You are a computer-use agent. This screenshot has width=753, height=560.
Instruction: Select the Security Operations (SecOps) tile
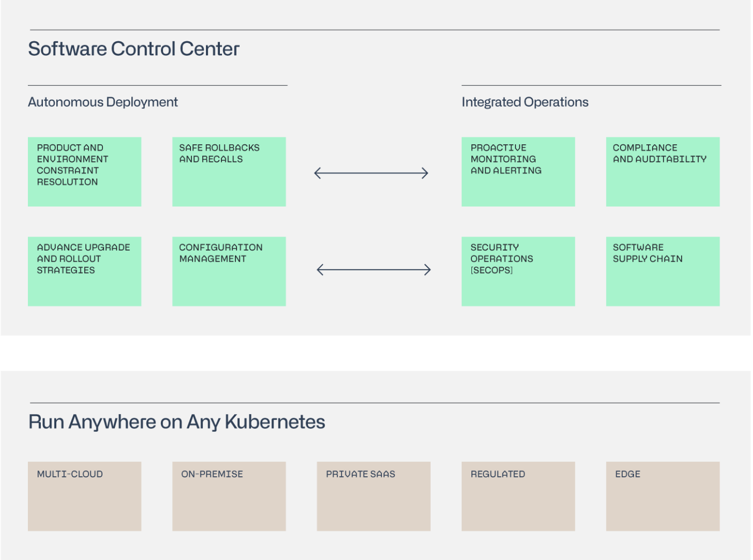tap(518, 271)
